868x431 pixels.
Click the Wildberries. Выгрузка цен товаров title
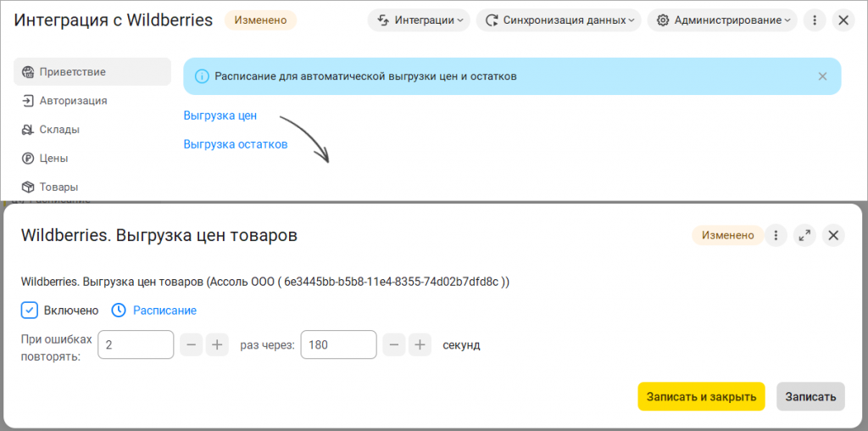point(159,236)
